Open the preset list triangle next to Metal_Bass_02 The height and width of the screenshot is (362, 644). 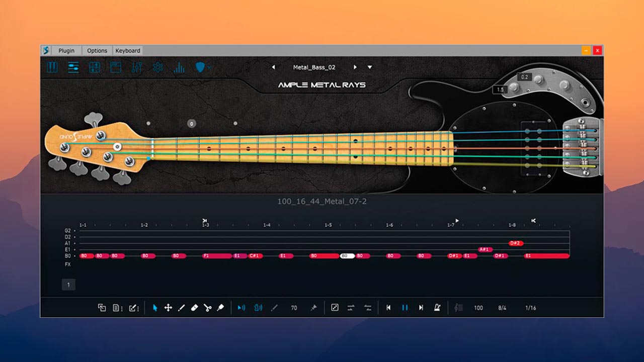[370, 67]
